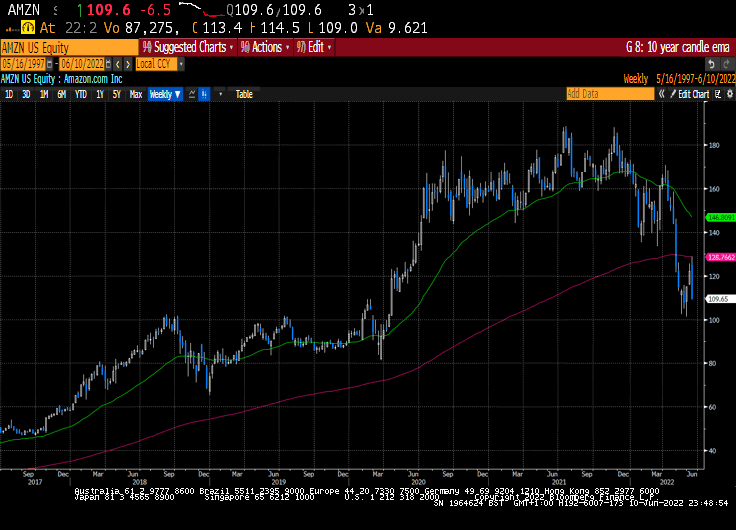Open Actions menu
The image size is (736, 530).
[264, 47]
